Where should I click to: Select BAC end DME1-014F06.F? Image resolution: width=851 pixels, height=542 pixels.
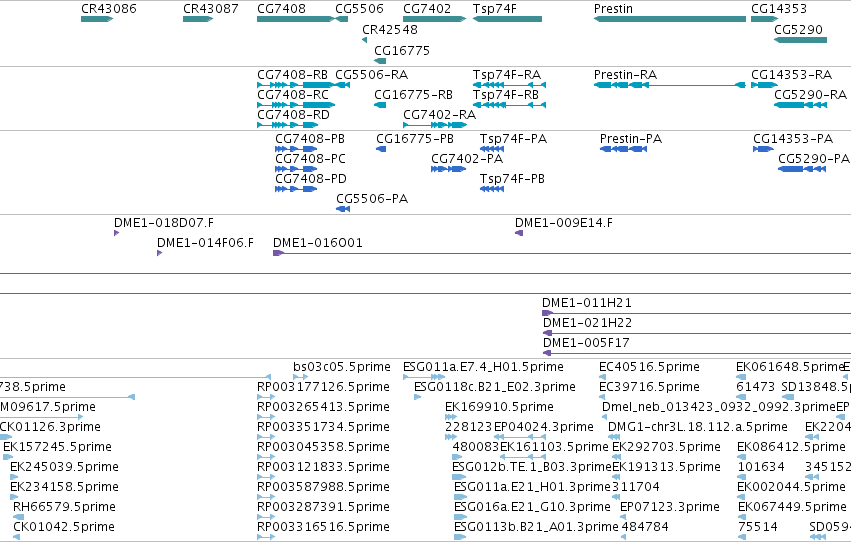click(159, 253)
